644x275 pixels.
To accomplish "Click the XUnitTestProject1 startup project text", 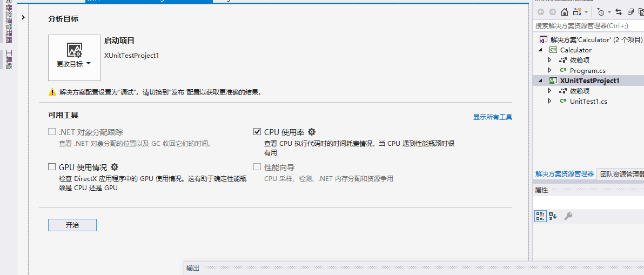I will pos(132,55).
